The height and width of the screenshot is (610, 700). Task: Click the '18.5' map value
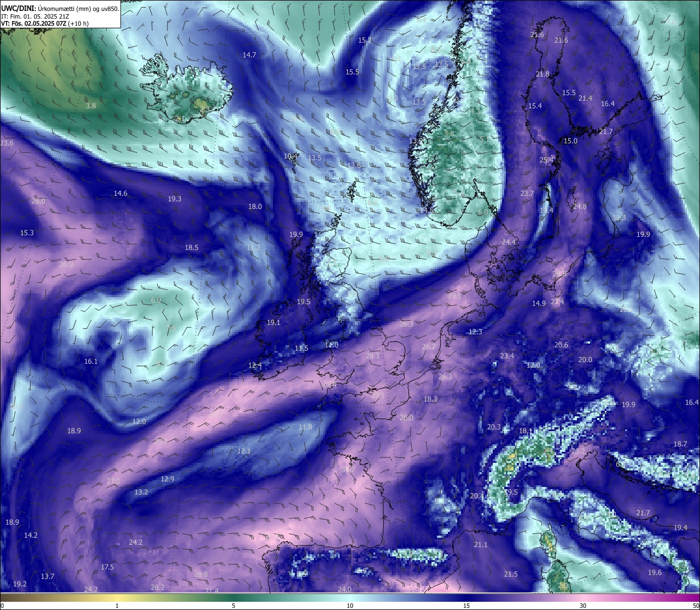pos(191,248)
